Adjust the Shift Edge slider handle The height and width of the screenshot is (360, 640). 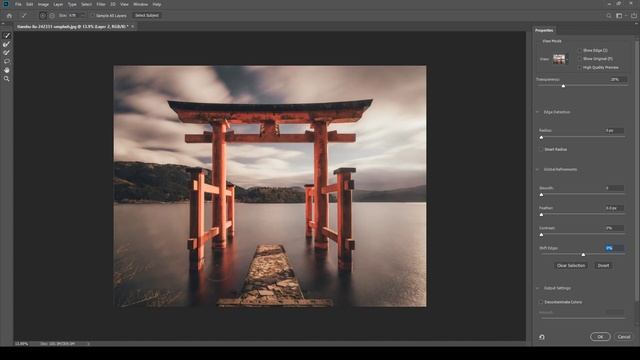583,255
